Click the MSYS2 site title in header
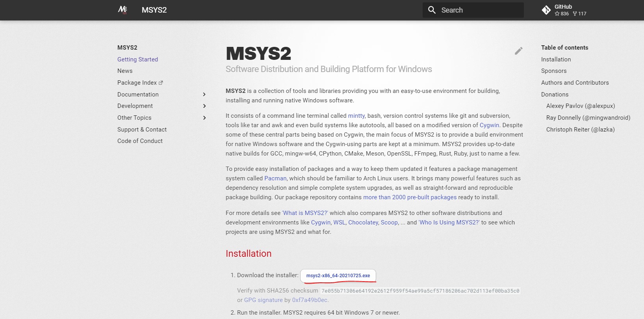The image size is (644, 319). 154,10
